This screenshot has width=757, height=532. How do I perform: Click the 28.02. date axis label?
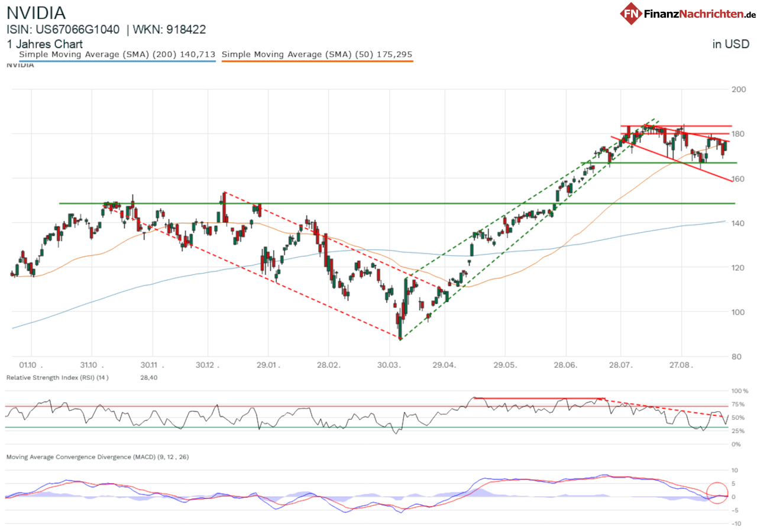click(328, 365)
